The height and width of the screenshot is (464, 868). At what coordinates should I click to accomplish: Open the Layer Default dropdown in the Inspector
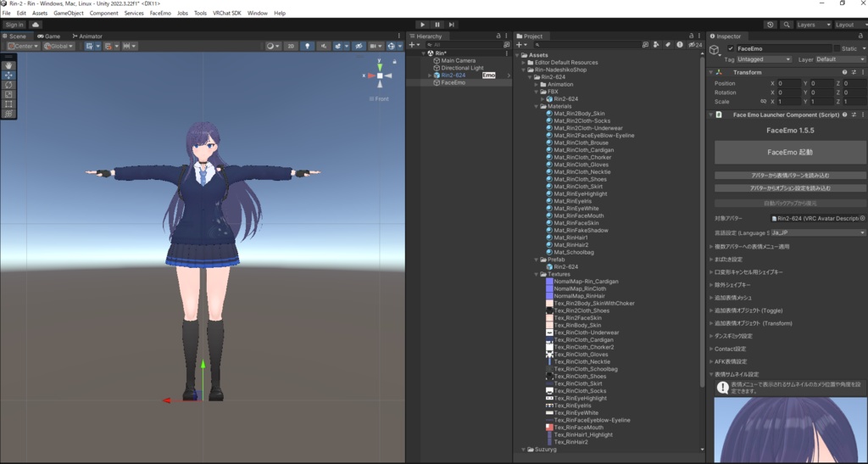840,59
